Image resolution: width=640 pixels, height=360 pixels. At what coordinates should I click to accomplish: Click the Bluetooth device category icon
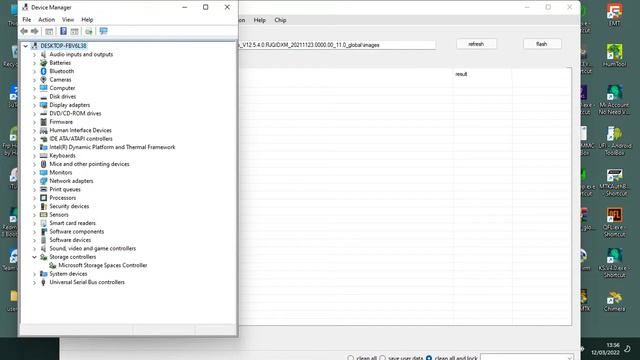pyautogui.click(x=44, y=71)
